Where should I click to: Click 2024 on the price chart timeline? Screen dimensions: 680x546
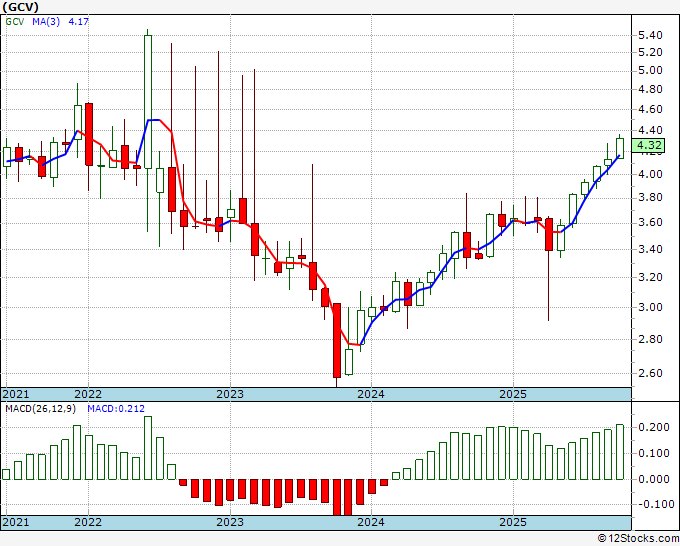(x=371, y=394)
